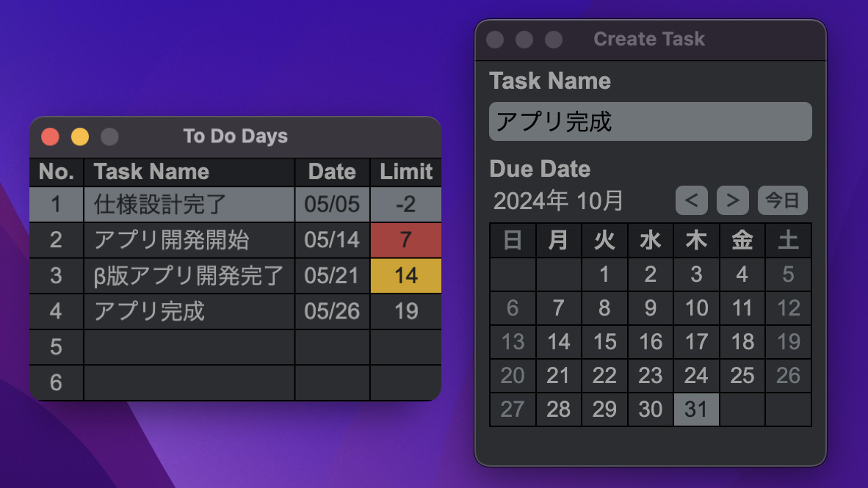
Task: Advance to next month with > button
Action: click(732, 200)
